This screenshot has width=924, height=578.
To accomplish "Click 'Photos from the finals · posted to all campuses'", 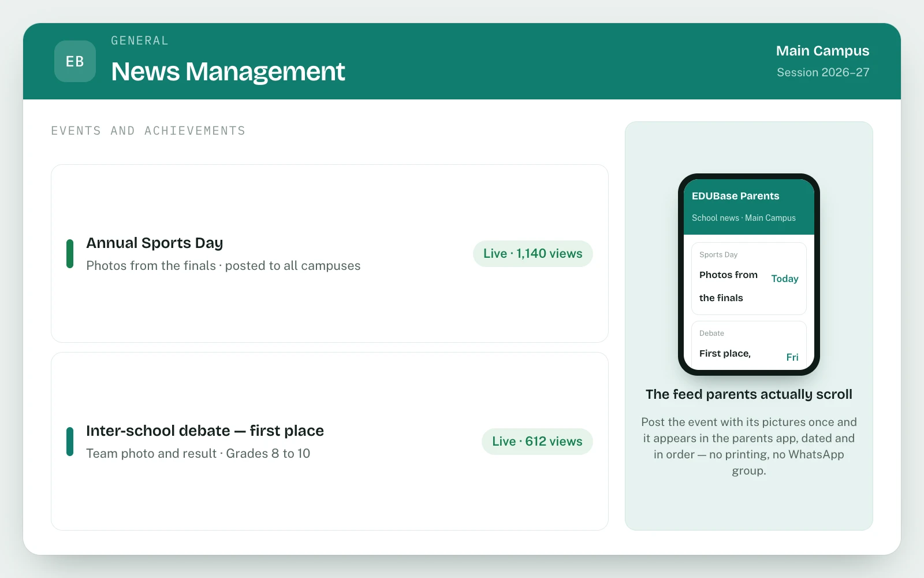I will pyautogui.click(x=223, y=266).
